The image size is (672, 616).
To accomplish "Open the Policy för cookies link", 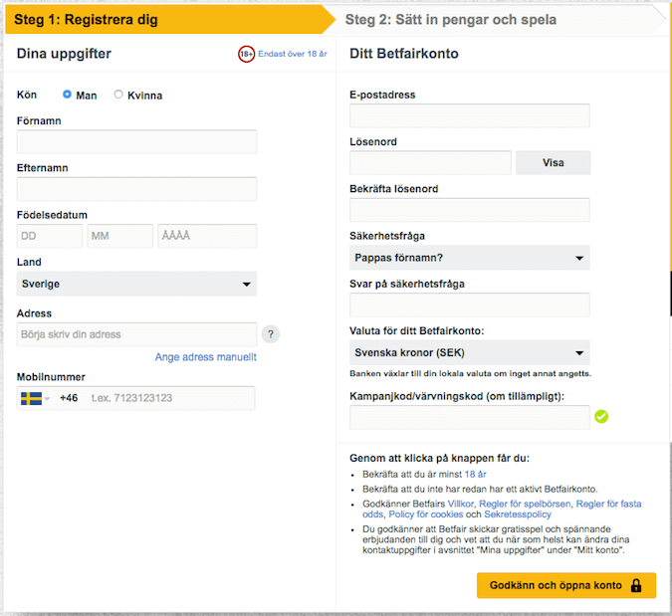I will [x=425, y=514].
